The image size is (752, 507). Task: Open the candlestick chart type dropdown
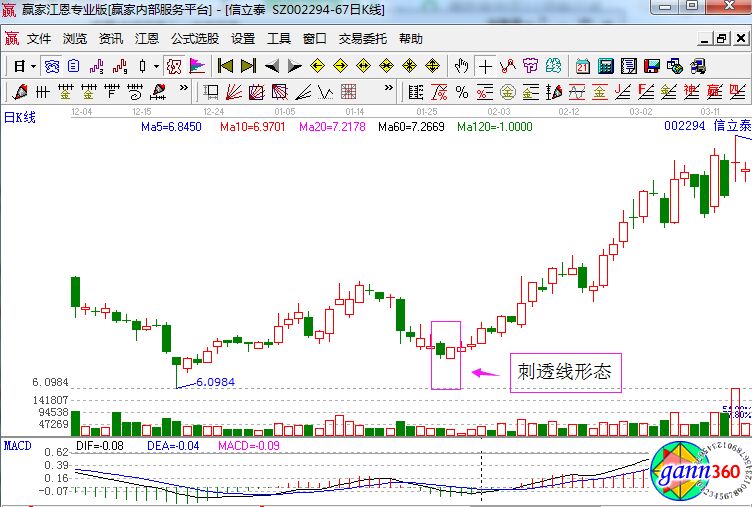[156, 66]
